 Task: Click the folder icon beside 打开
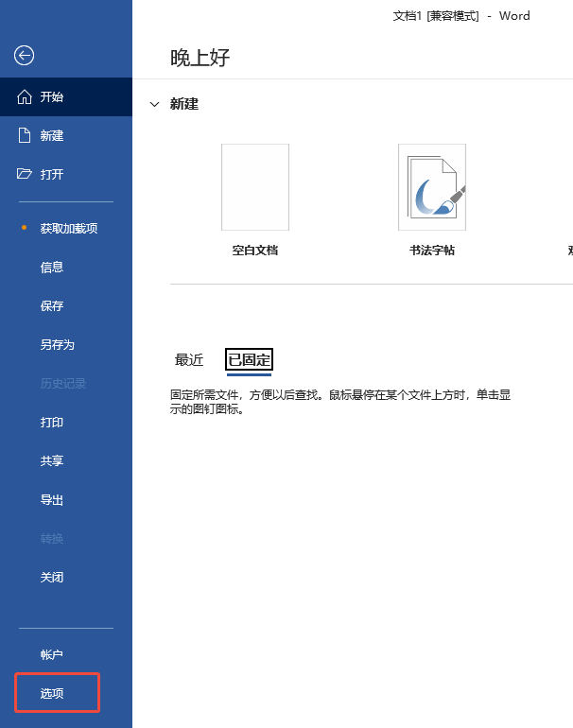(25, 174)
